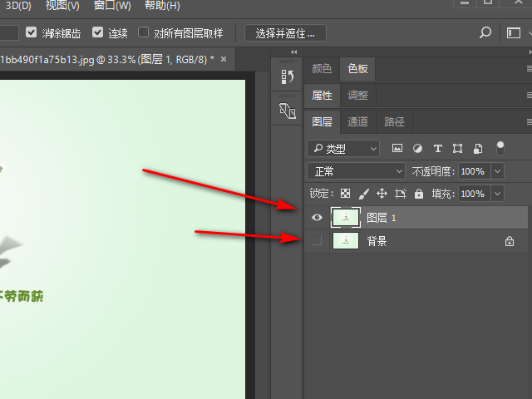The height and width of the screenshot is (399, 532).
Task: Filter layers by text type
Action: pos(438,148)
